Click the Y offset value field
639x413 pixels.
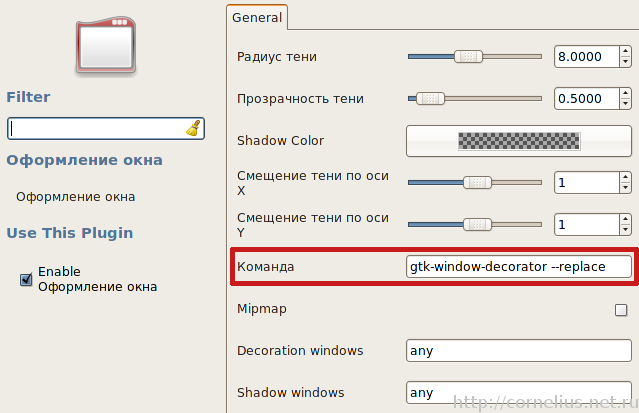[586, 225]
